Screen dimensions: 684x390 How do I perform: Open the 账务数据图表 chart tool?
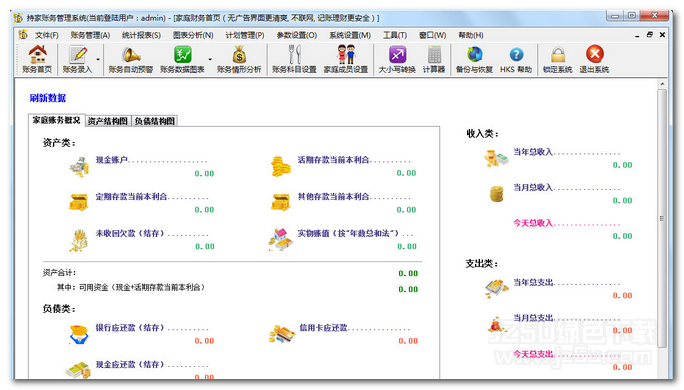182,59
